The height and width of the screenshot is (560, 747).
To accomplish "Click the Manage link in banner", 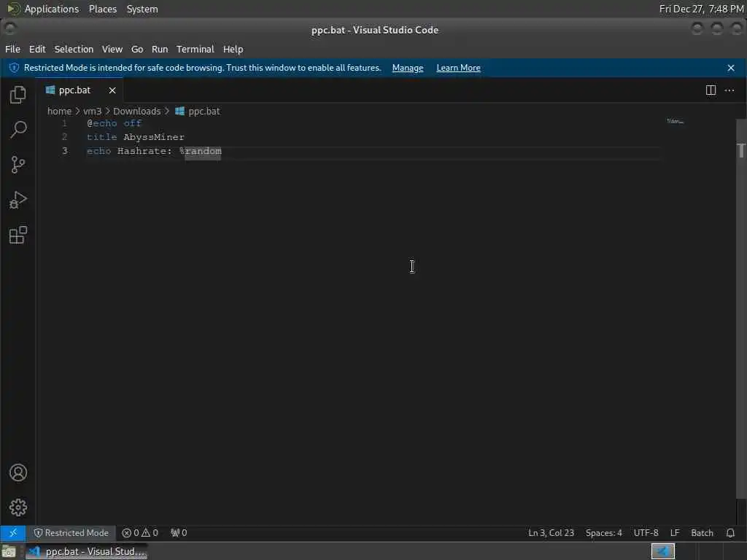I will point(408,68).
